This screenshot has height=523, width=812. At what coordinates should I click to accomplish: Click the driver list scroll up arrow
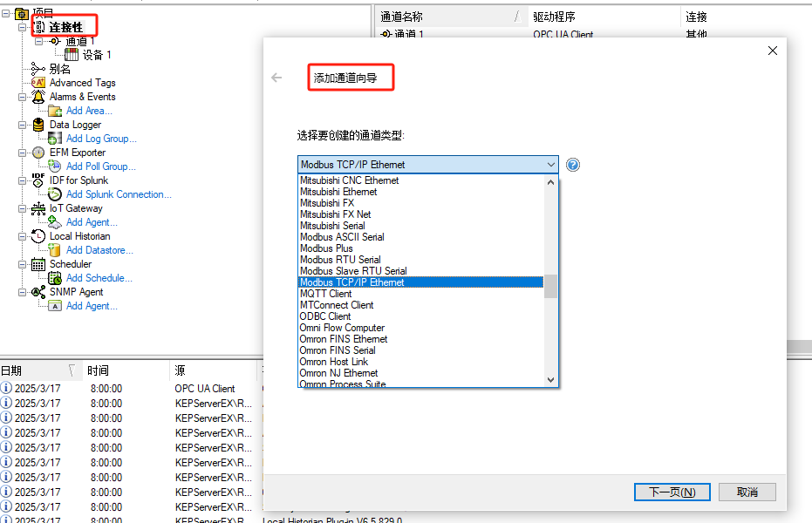550,182
